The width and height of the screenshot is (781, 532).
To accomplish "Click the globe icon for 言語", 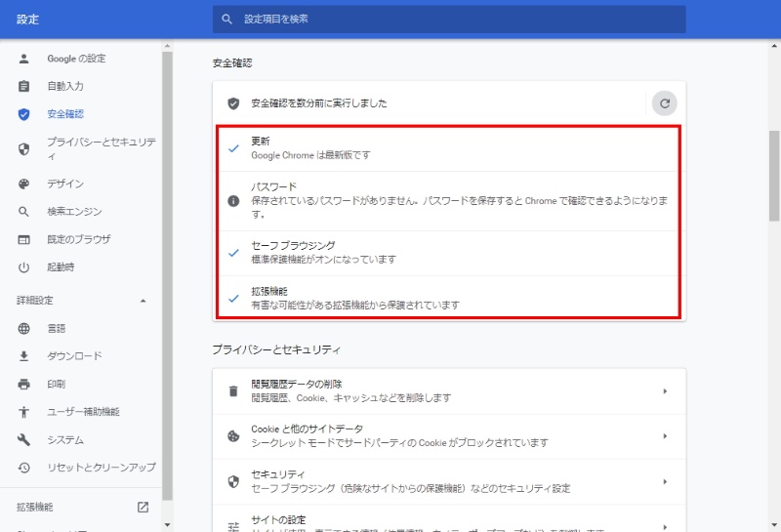I will coord(24,329).
